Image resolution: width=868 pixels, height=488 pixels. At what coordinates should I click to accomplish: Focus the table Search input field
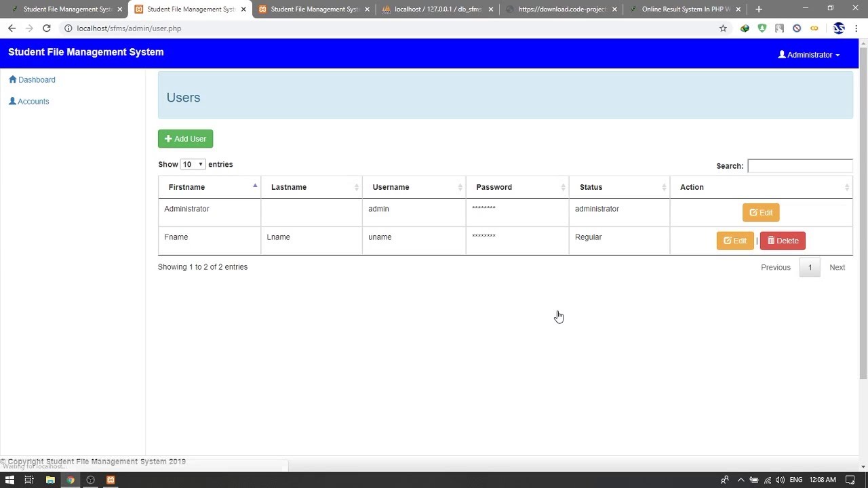[x=800, y=166]
